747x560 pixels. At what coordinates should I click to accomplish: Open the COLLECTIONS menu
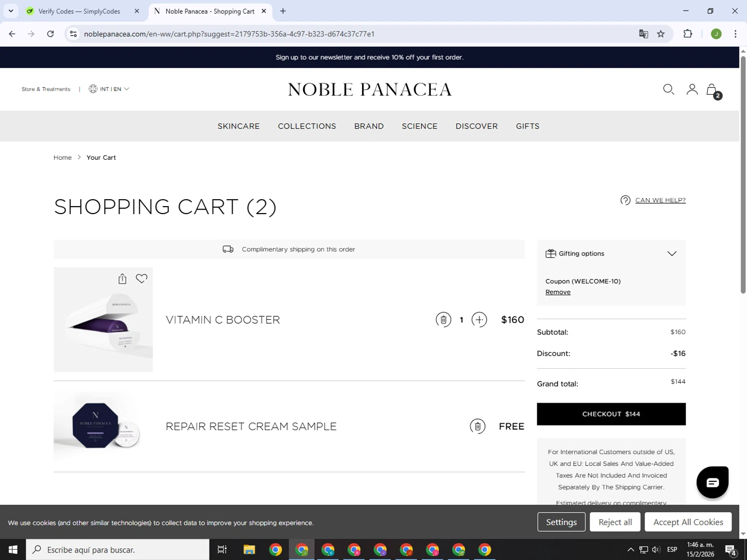[307, 126]
